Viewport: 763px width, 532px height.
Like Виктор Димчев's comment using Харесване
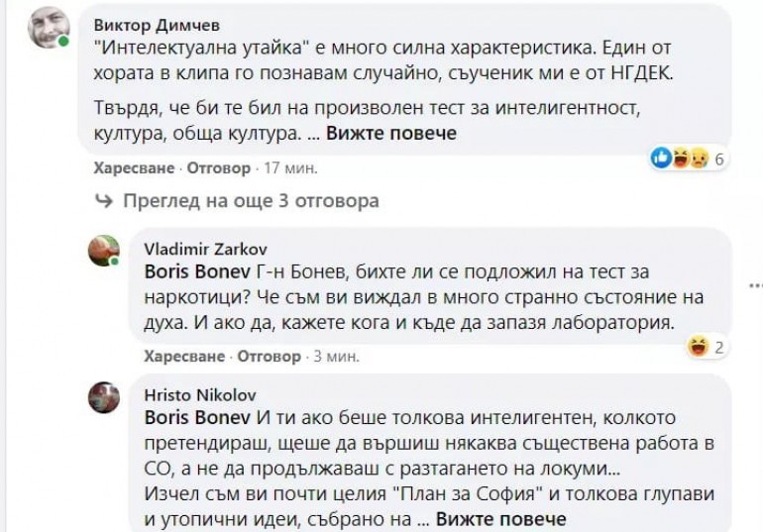pos(135,168)
